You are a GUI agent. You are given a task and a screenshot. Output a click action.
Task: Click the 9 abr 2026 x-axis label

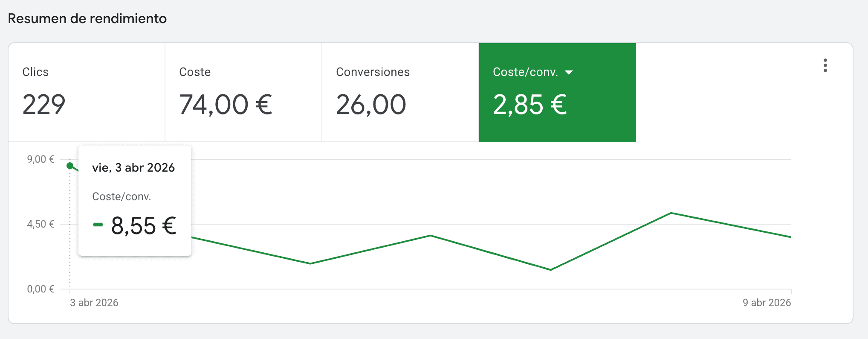[x=767, y=303]
